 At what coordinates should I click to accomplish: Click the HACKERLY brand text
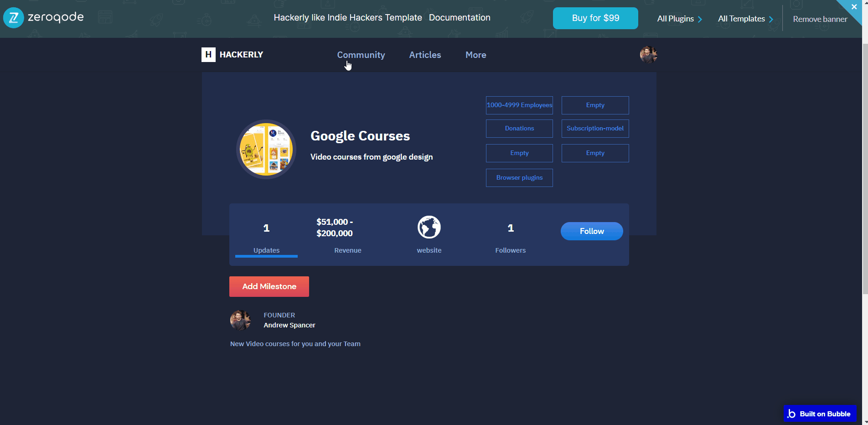tap(241, 55)
